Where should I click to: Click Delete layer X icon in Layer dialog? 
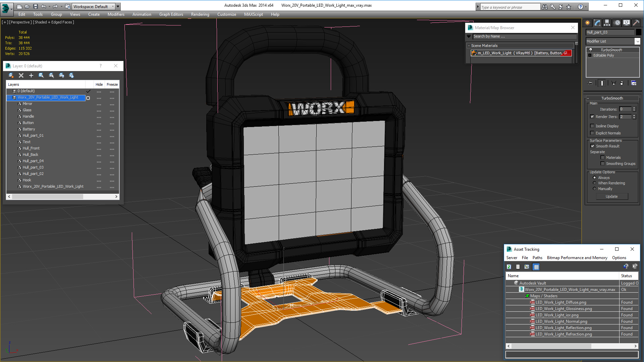point(21,75)
